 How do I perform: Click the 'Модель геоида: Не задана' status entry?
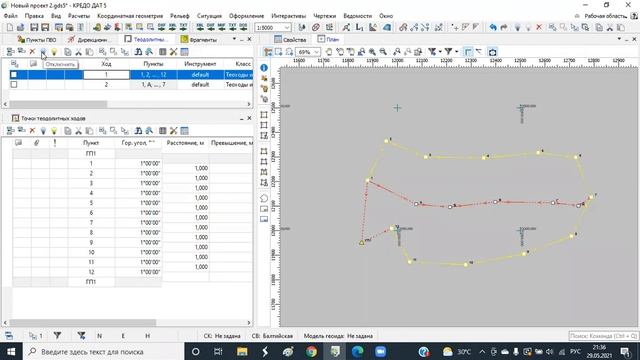pyautogui.click(x=338, y=336)
